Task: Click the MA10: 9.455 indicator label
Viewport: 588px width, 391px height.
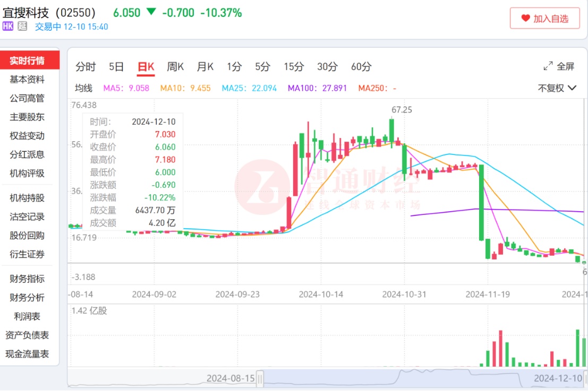Action: coord(185,88)
